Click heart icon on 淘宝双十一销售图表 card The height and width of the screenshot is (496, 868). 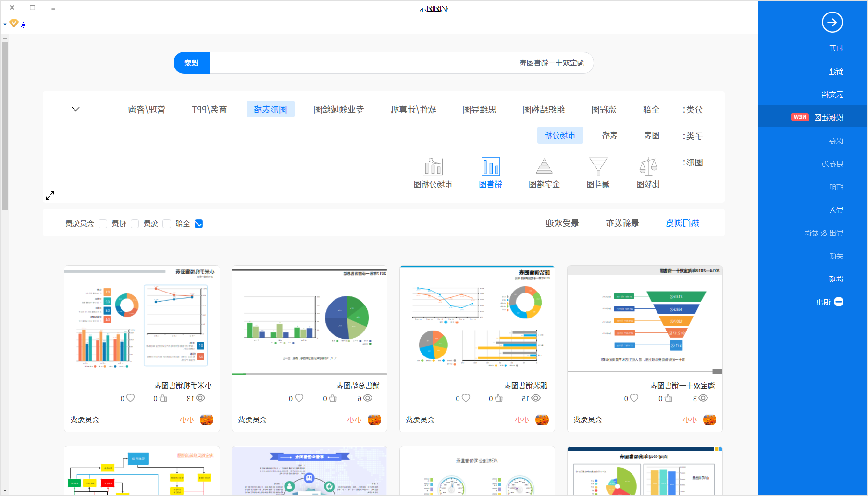pos(634,398)
